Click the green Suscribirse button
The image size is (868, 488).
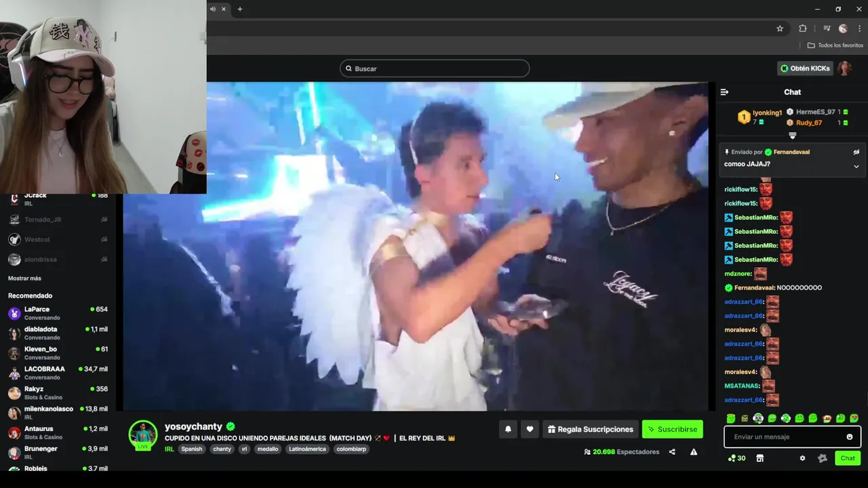672,429
